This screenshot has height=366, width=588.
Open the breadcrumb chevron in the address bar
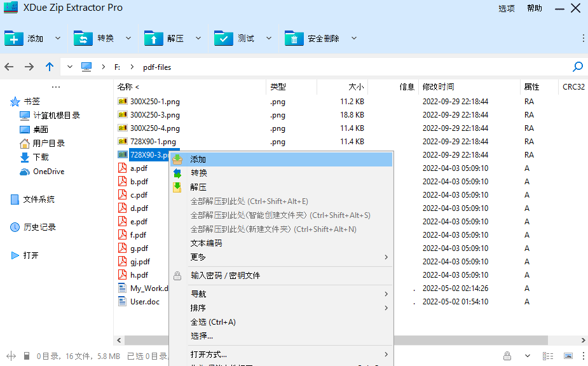coord(69,66)
